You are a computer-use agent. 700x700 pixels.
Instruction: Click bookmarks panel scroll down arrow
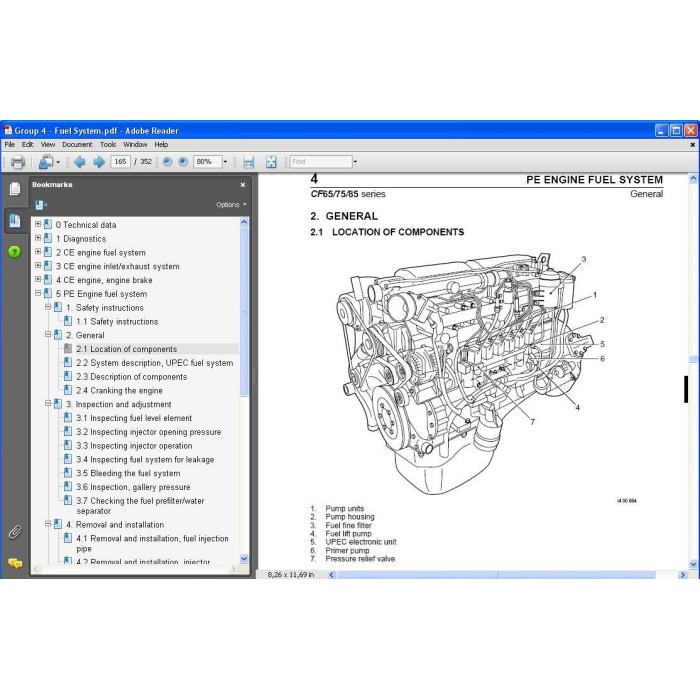[x=244, y=558]
